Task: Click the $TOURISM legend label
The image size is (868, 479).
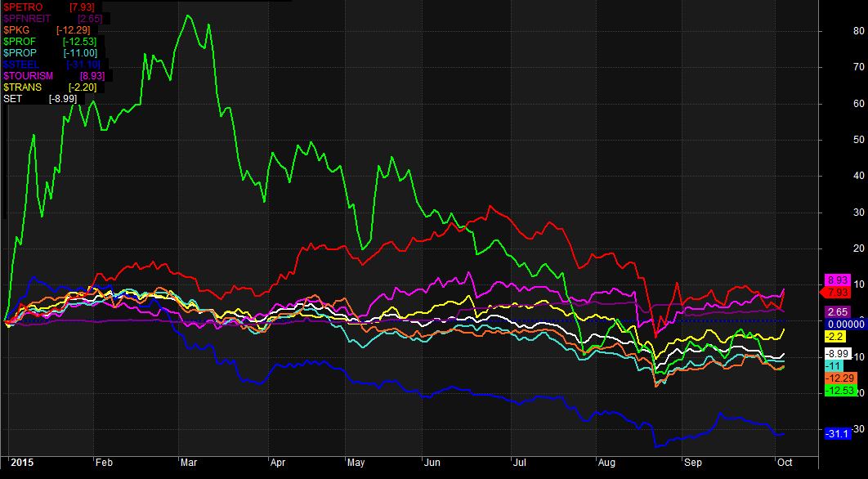Action: [x=29, y=76]
